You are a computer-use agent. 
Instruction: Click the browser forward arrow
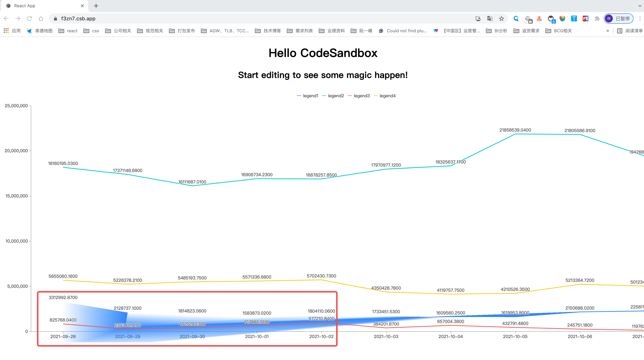point(18,19)
